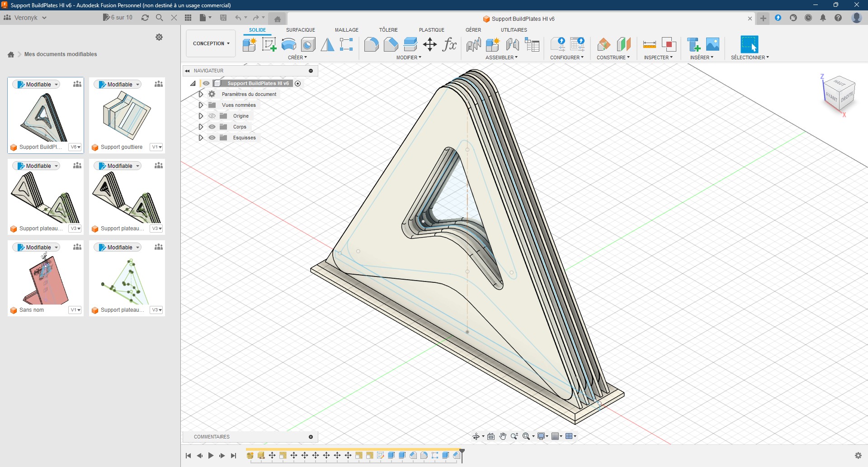Hide the Esquisses folder
This screenshot has height=467, width=868.
212,138
